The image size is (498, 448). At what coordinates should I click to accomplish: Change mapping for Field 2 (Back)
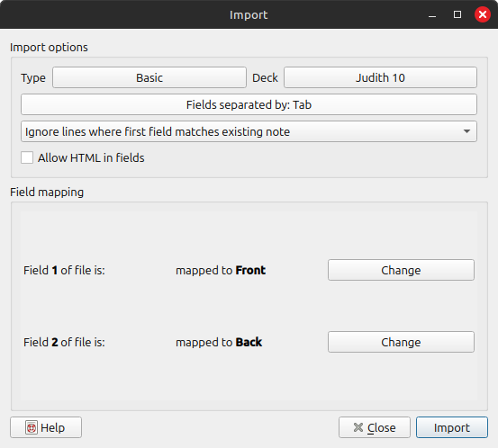click(401, 342)
